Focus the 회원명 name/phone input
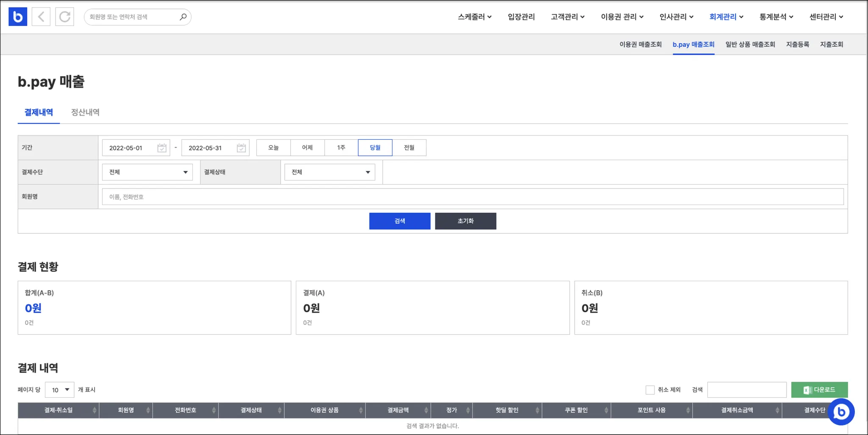 coord(473,197)
